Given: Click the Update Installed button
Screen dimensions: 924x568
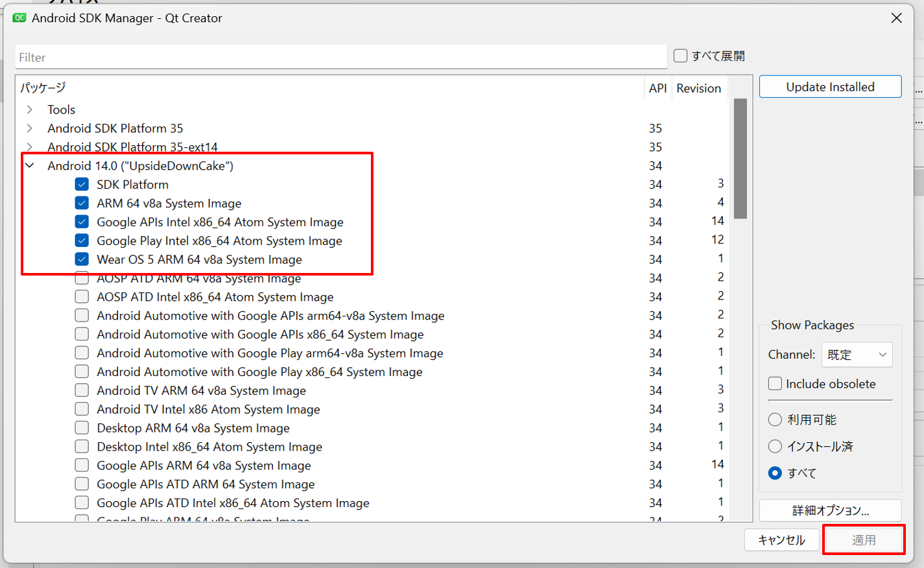Looking at the screenshot, I should point(830,87).
